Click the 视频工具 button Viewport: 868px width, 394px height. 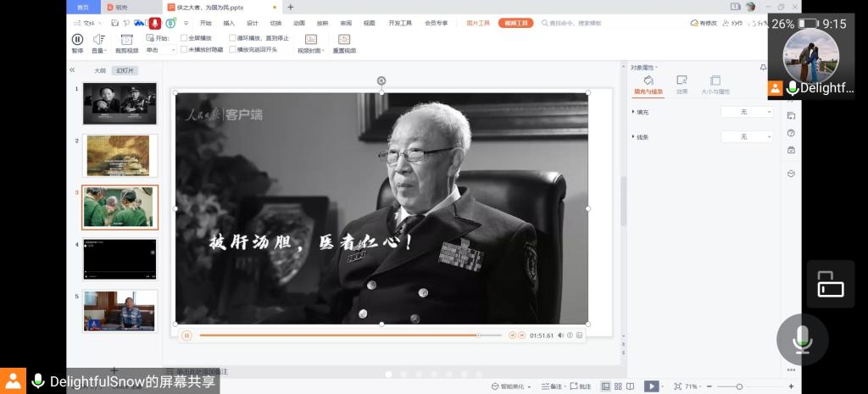[515, 23]
